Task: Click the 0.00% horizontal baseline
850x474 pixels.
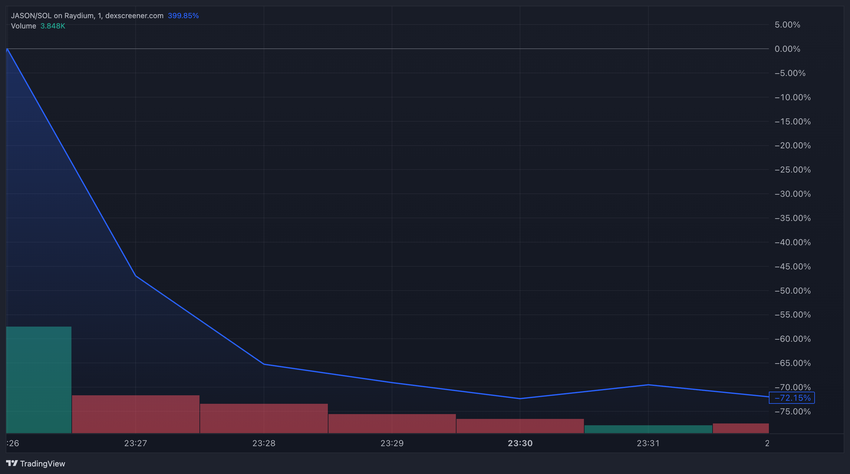Action: (x=388, y=49)
